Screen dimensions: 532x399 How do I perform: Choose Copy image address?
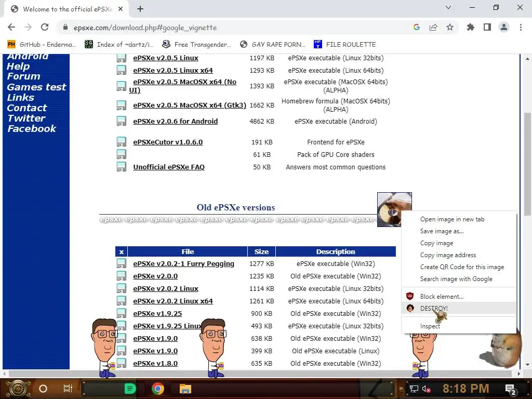[x=459, y=255]
